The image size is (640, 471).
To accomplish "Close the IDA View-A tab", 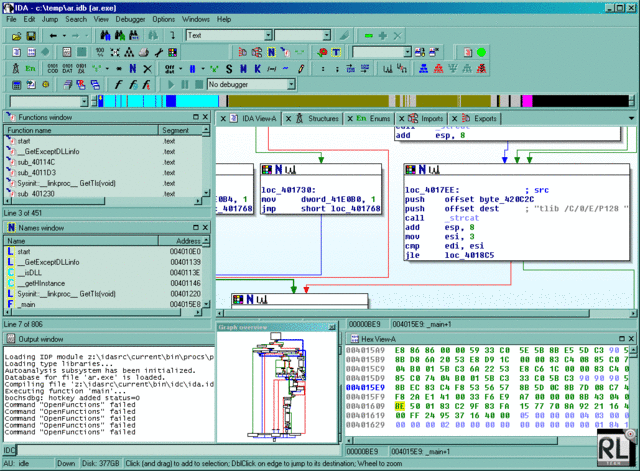I will (223, 119).
